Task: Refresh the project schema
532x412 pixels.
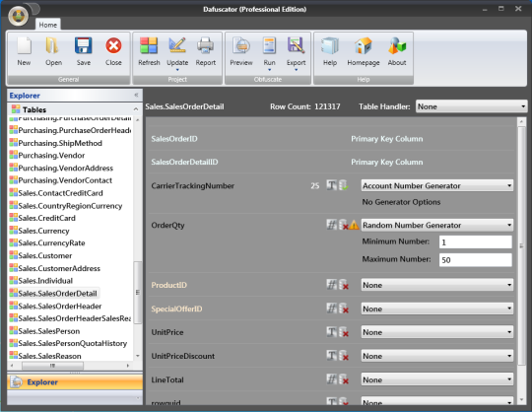Action: (x=149, y=45)
